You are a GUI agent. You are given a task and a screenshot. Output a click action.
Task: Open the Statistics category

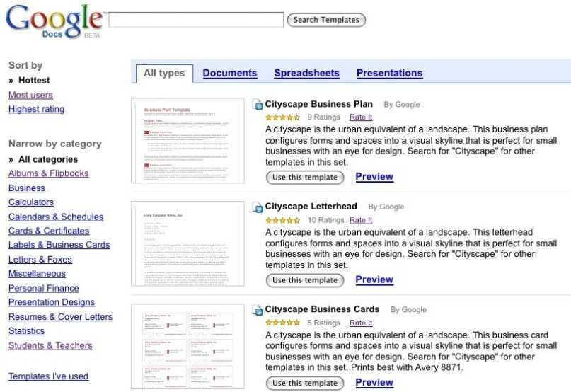point(27,331)
